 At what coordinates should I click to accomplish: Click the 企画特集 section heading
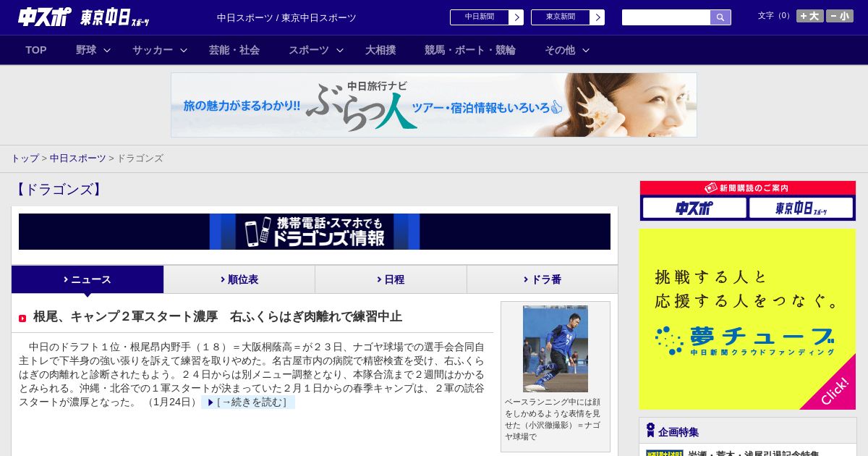click(678, 431)
